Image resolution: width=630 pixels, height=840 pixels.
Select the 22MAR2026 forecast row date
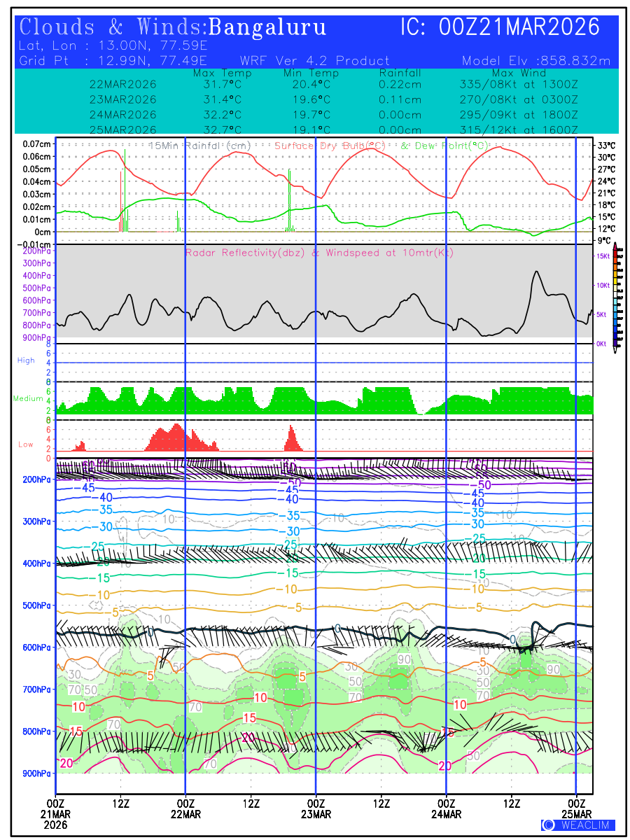click(123, 84)
